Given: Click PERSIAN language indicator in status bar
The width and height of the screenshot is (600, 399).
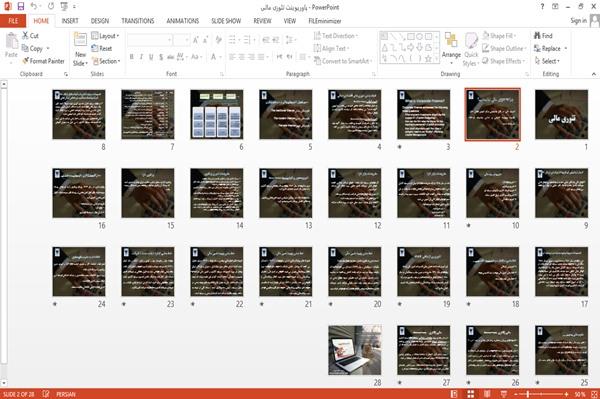Looking at the screenshot, I should click(x=66, y=394).
